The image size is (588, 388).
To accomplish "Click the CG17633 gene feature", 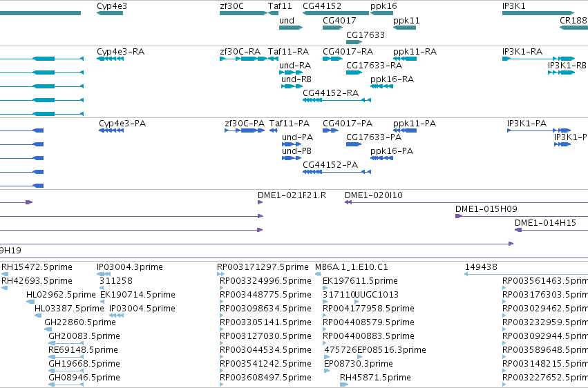I will (354, 42).
